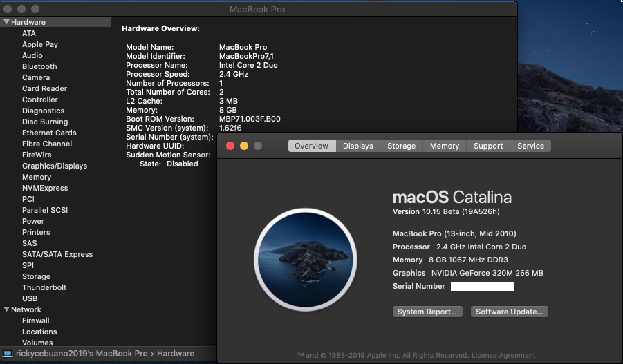The height and width of the screenshot is (364, 623).
Task: Collapse the Network section triangle
Action: click(x=6, y=309)
